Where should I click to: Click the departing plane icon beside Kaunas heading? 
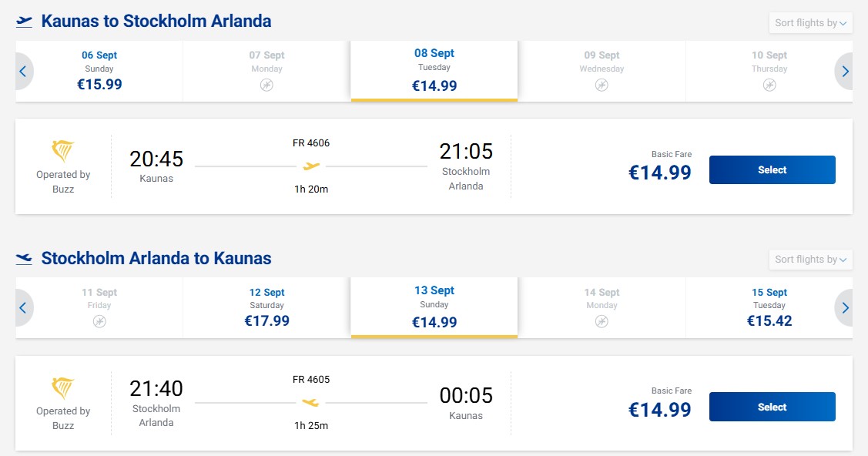tap(24, 22)
